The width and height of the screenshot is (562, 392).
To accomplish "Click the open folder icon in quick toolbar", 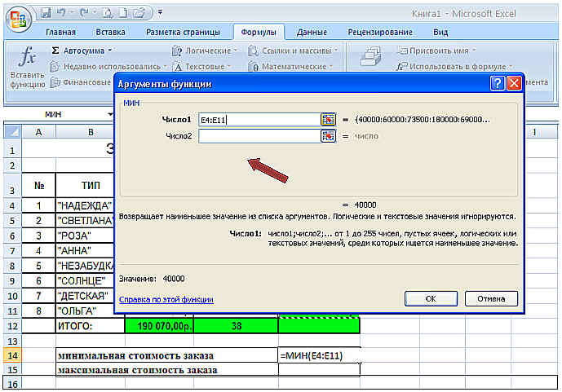I will click(139, 13).
